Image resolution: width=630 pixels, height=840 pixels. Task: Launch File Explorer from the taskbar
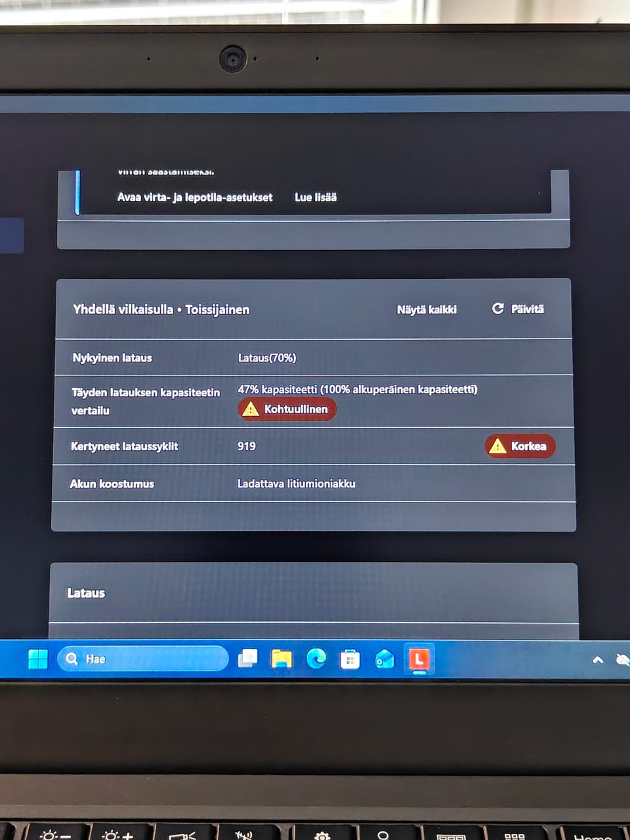(282, 658)
